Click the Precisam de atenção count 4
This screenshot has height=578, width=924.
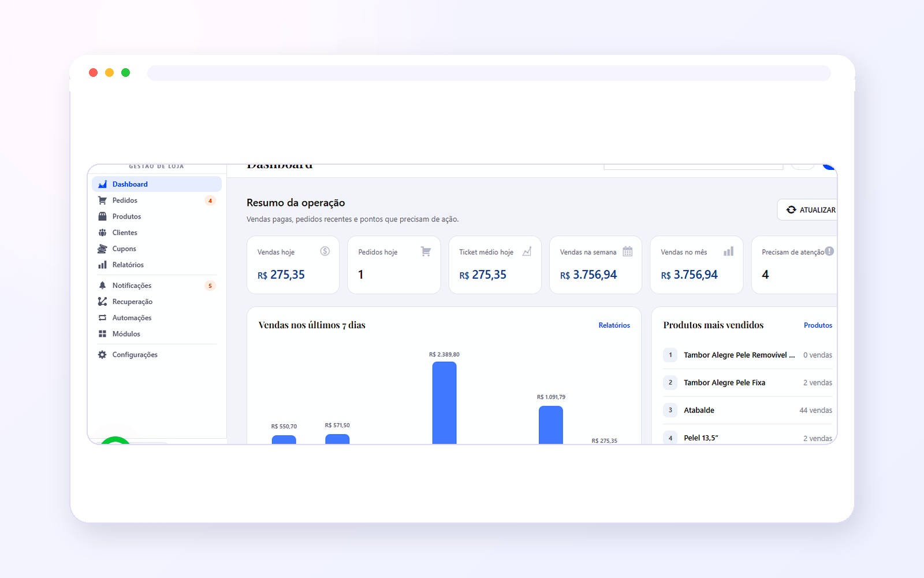point(765,275)
